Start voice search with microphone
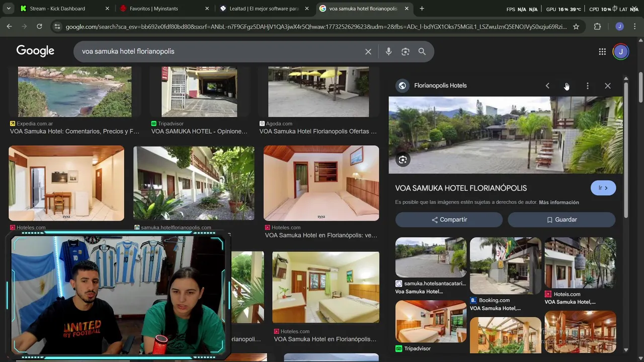 click(388, 51)
